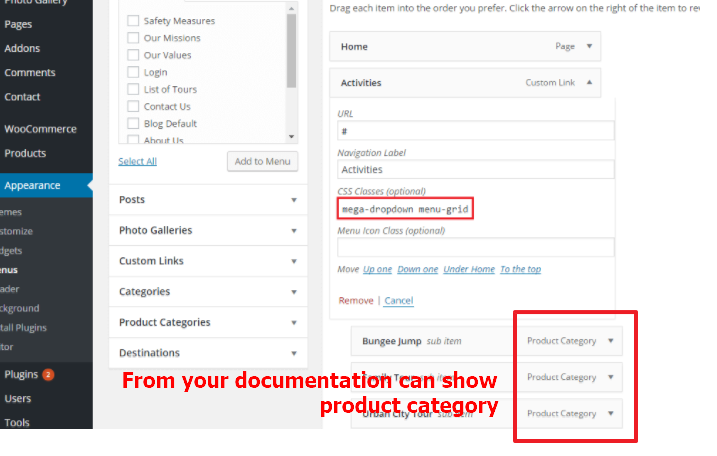This screenshot has height=456, width=717.
Task: Open WooCommerce in the admin sidebar
Action: [x=40, y=129]
